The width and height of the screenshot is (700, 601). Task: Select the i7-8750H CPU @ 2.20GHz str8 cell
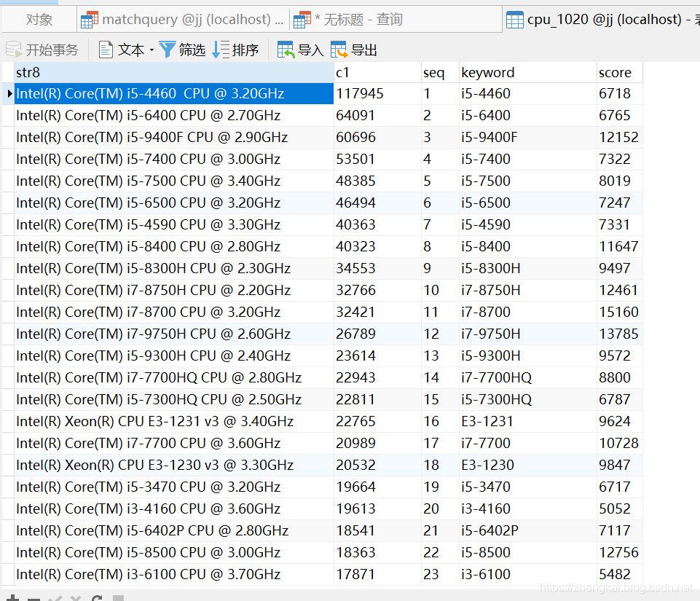pyautogui.click(x=174, y=290)
